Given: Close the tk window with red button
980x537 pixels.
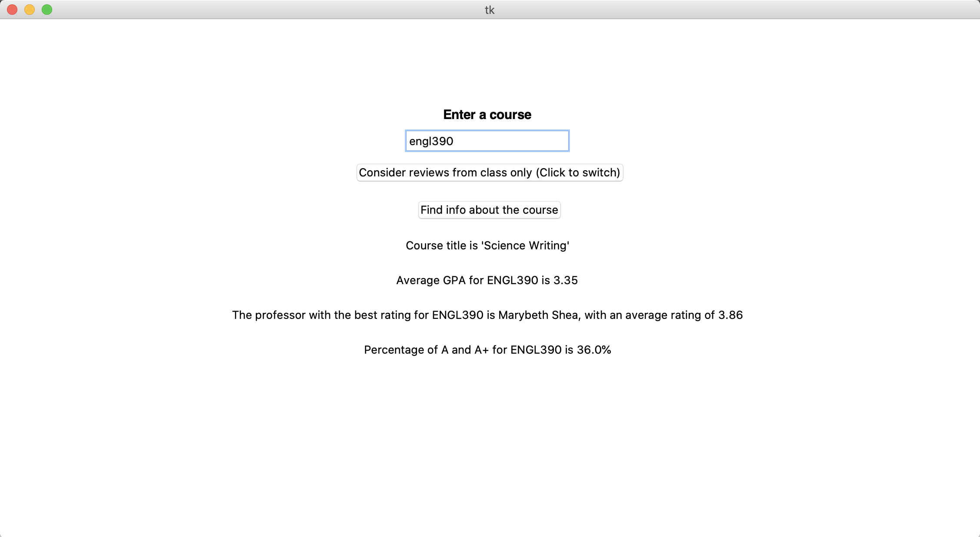Looking at the screenshot, I should [12, 10].
